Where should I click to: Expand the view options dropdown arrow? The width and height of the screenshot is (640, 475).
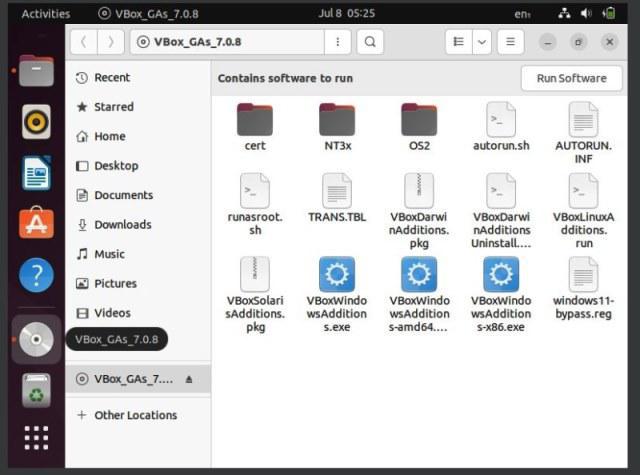(x=482, y=42)
